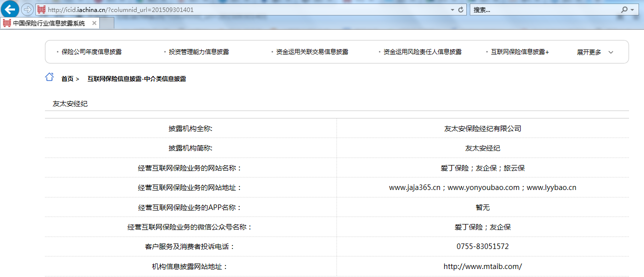Select the 友太安经纪 heading text
Screen dimensions: 644x277
click(x=70, y=104)
